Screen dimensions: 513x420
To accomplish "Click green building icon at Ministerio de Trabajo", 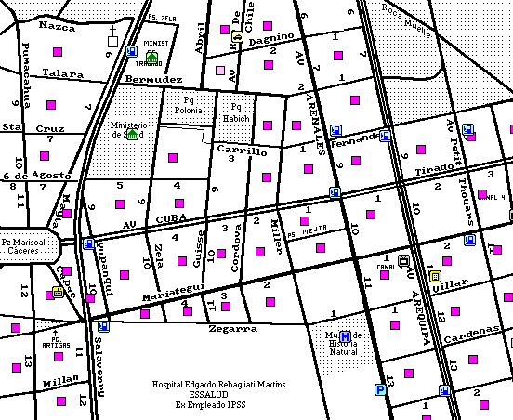I will [151, 59].
